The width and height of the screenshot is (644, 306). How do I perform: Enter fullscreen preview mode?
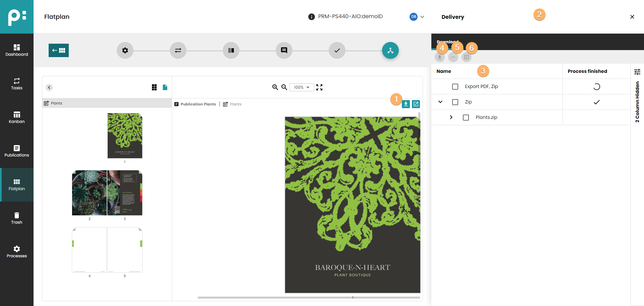click(x=319, y=87)
